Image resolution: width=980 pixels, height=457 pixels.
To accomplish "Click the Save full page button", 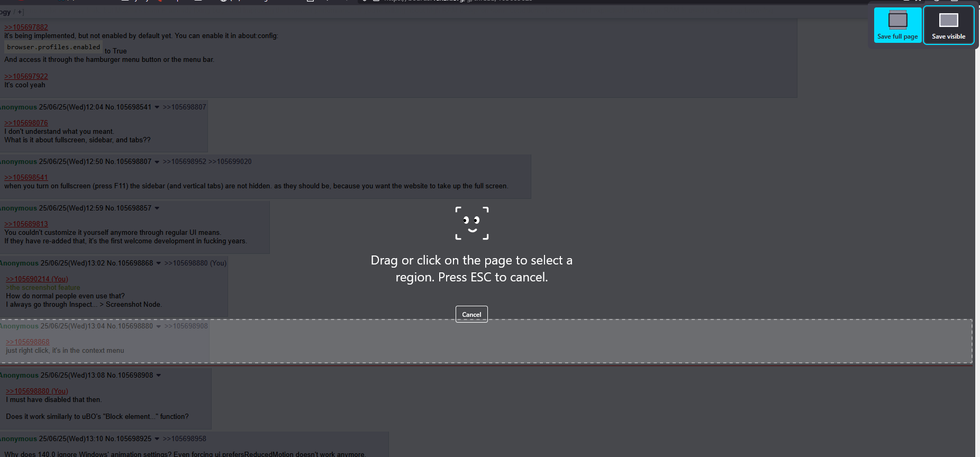I will tap(897, 25).
